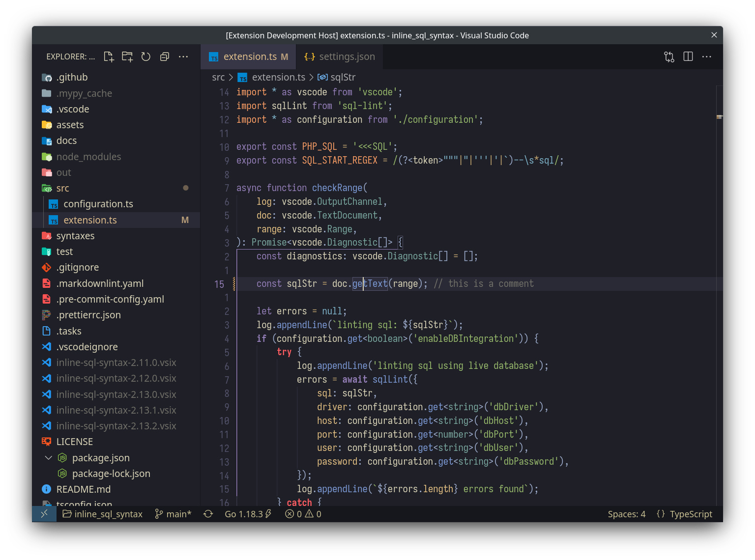
Task: Synchronize changes in status bar
Action: [208, 514]
